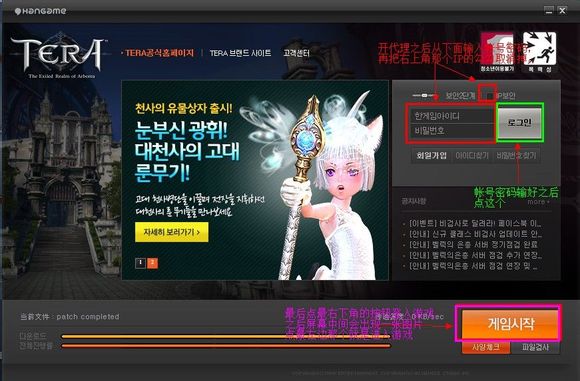Image resolution: width=580 pixels, height=381 pixels.
Task: Adjust the 보안 security level slider
Action: coord(425,95)
